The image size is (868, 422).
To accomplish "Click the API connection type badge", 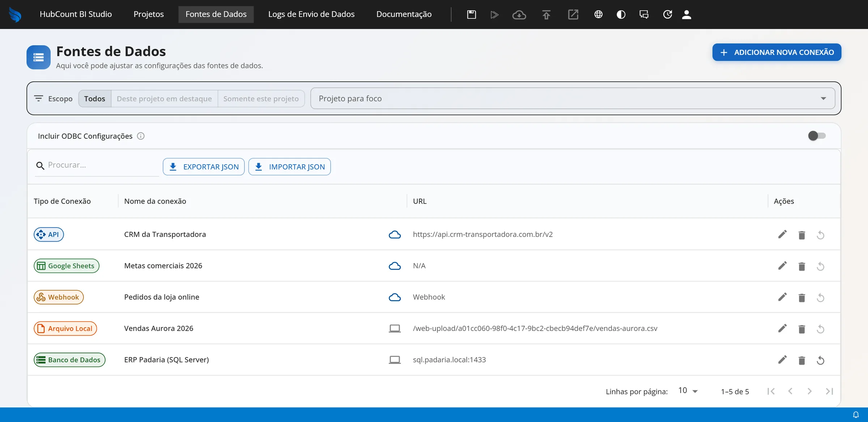I will click(x=49, y=234).
